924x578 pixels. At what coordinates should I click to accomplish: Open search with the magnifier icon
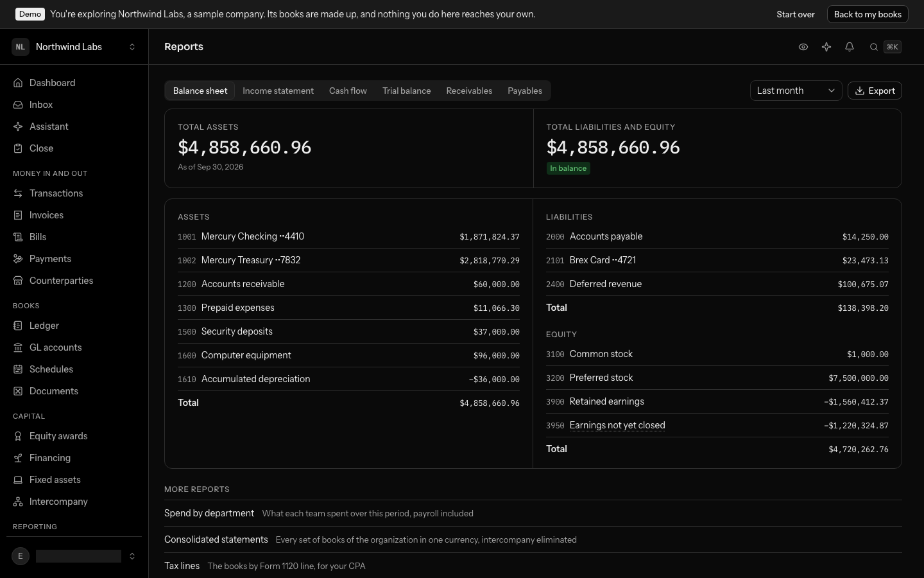[874, 47]
